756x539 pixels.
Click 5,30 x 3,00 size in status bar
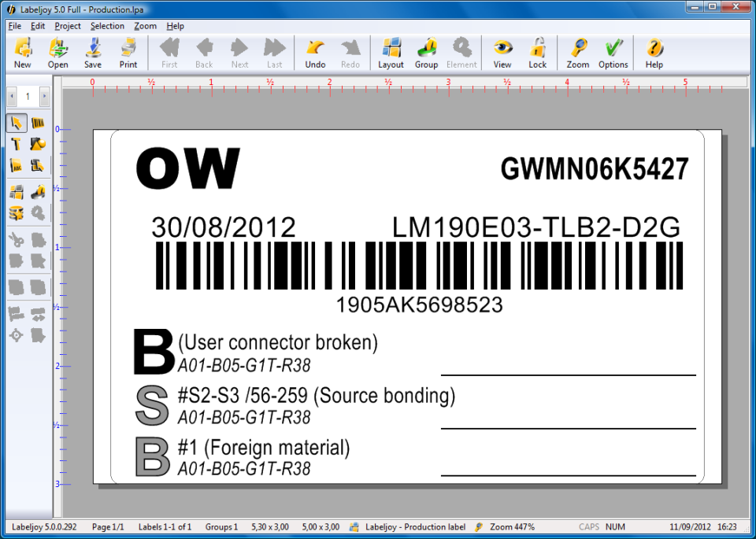click(270, 527)
